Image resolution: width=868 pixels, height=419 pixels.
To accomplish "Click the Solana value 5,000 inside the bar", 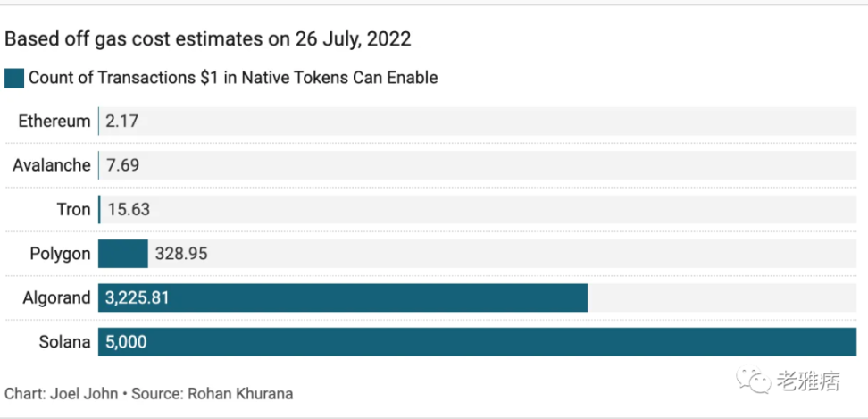I will 126,342.
